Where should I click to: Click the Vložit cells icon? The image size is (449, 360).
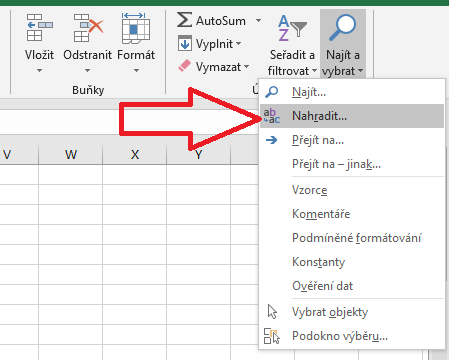point(39,27)
